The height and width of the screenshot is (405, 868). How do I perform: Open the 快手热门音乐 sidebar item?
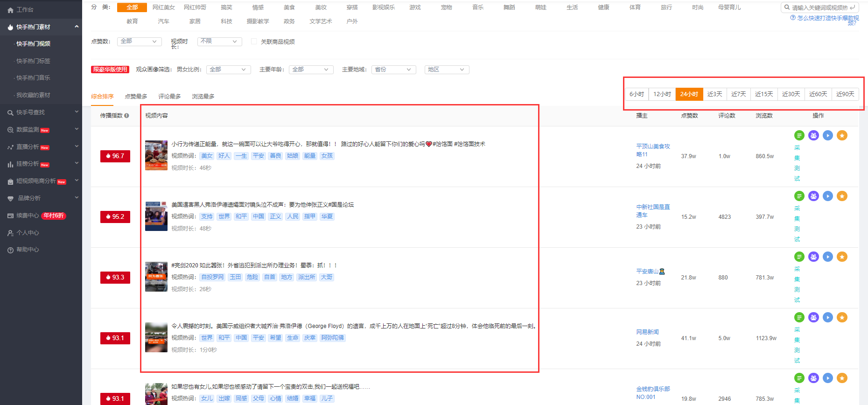pyautogui.click(x=33, y=78)
